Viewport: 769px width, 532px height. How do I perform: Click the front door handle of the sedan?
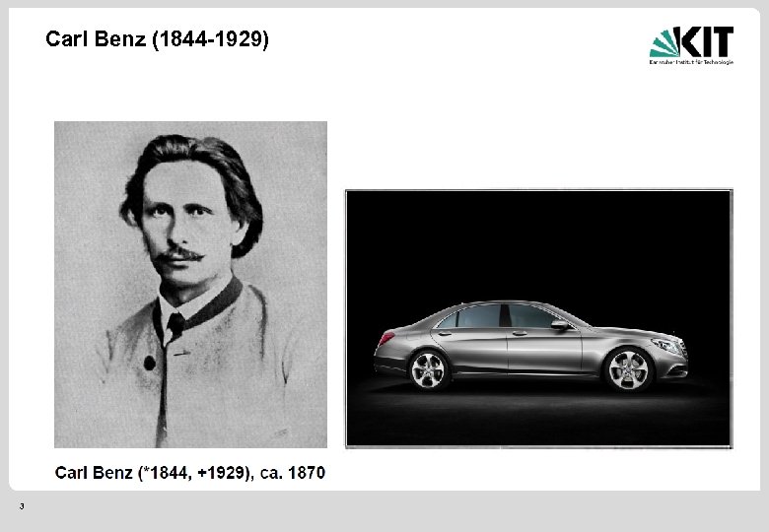pos(520,334)
